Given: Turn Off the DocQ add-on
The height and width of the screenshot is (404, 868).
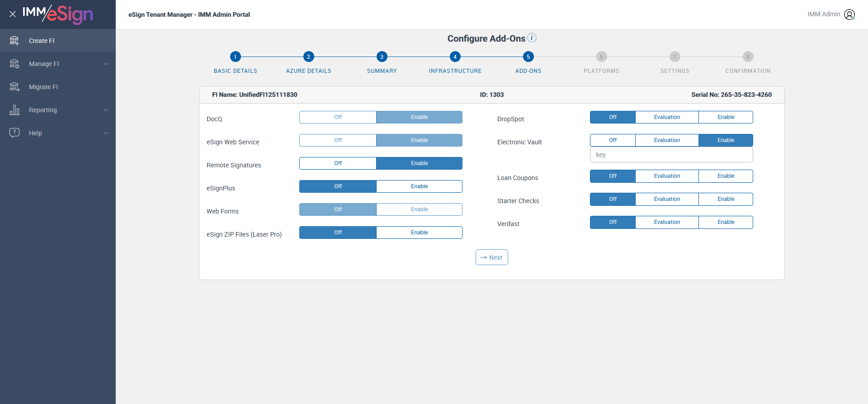Looking at the screenshot, I should tap(338, 117).
